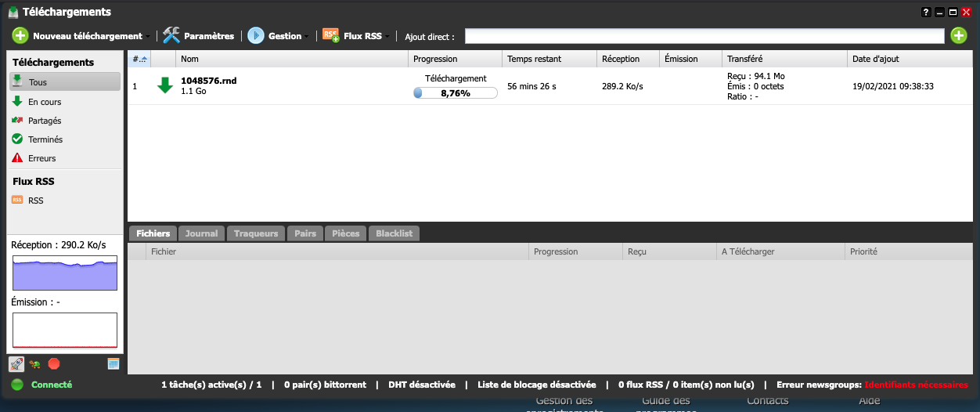
Task: Click the 1 tâche(s) active(s) / 1 status
Action: point(211,385)
